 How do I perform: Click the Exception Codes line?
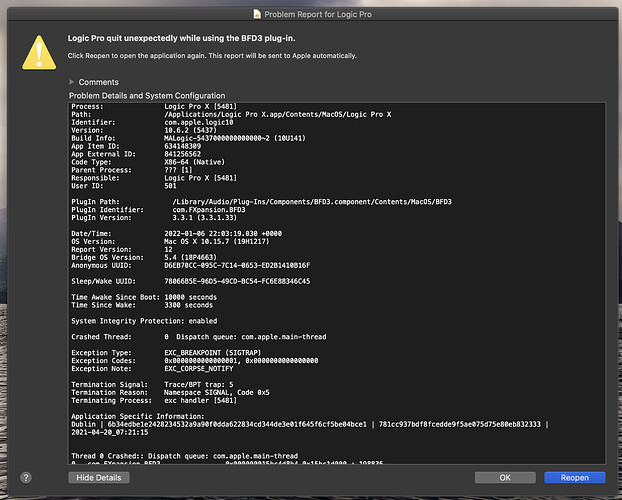coord(195,360)
